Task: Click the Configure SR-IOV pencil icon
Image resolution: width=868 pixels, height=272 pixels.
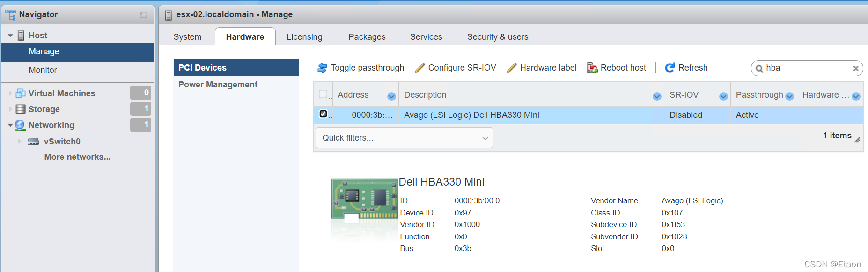Action: 420,68
